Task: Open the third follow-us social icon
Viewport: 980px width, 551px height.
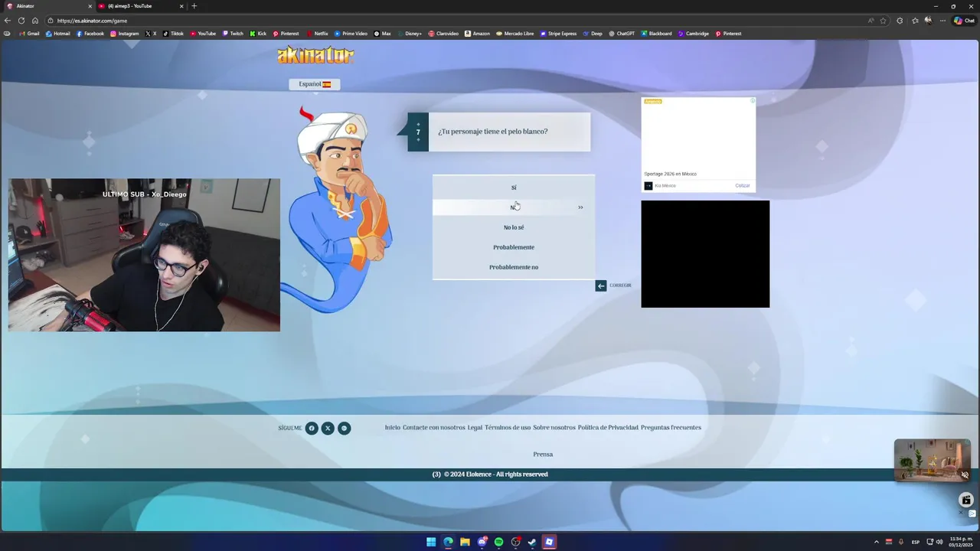Action: 345,428
